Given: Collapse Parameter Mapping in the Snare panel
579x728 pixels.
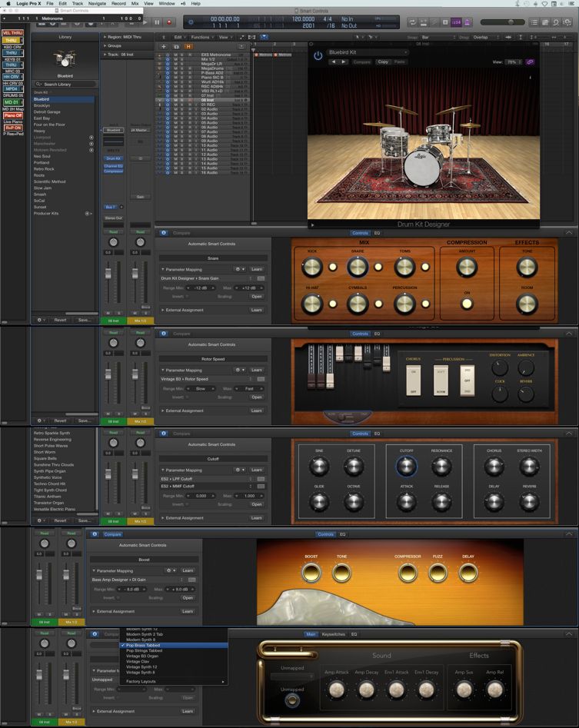Looking at the screenshot, I should 162,269.
